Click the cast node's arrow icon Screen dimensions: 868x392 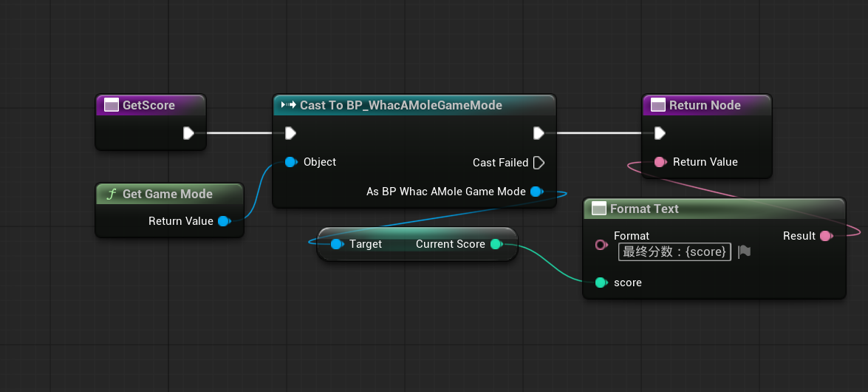point(288,105)
